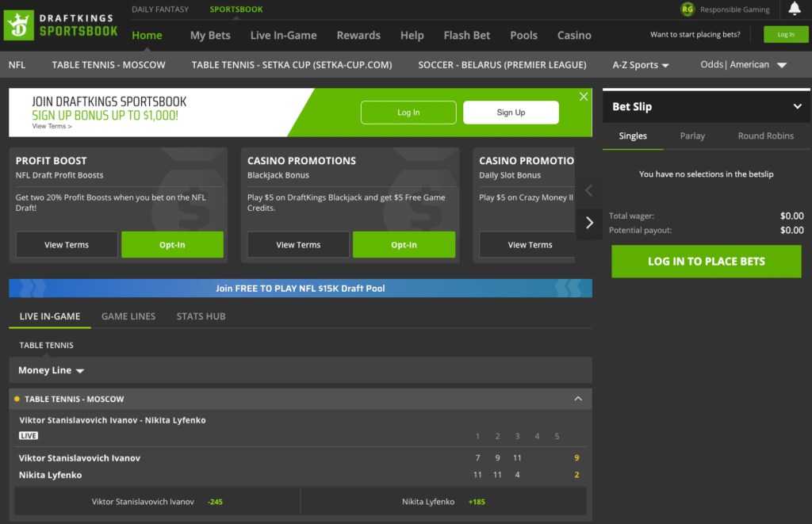
Task: Click 'You have no selections in the betslip'
Action: [x=707, y=174]
